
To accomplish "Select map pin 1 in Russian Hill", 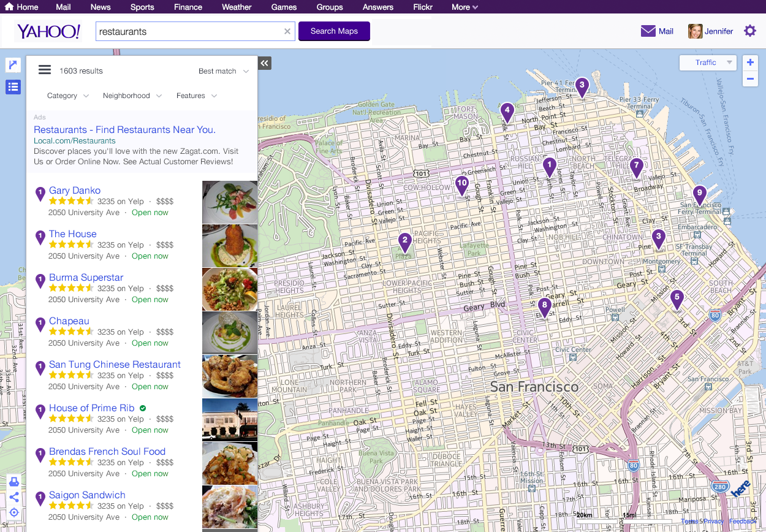I will pyautogui.click(x=550, y=167).
